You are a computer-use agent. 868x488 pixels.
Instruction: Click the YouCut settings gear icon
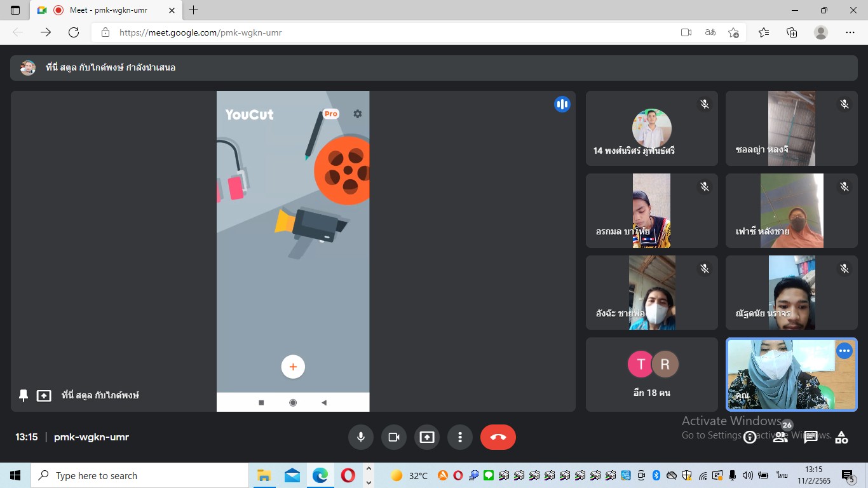[x=358, y=114]
